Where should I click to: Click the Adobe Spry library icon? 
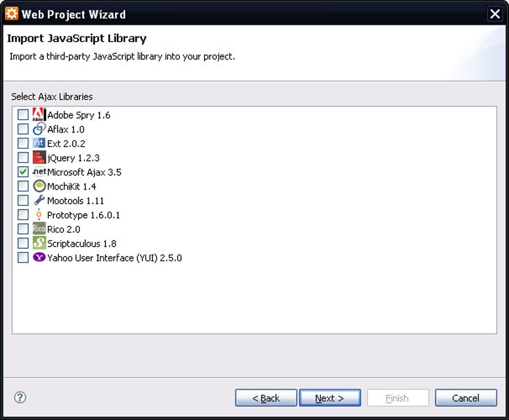click(x=39, y=115)
